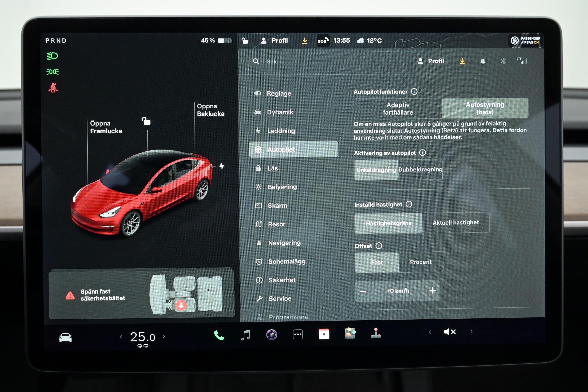
Task: Open the Säkerhet settings menu
Action: point(282,280)
